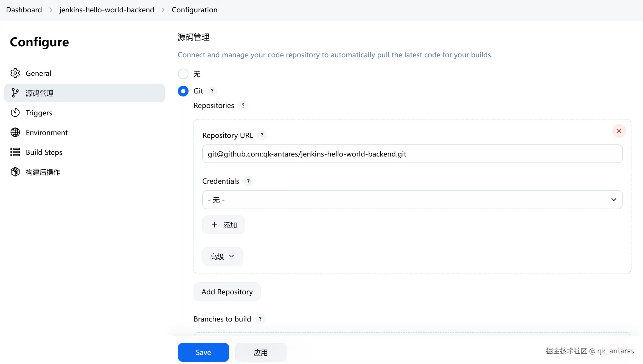This screenshot has width=643, height=364.
Task: Select the 无 source control option
Action: tap(183, 74)
